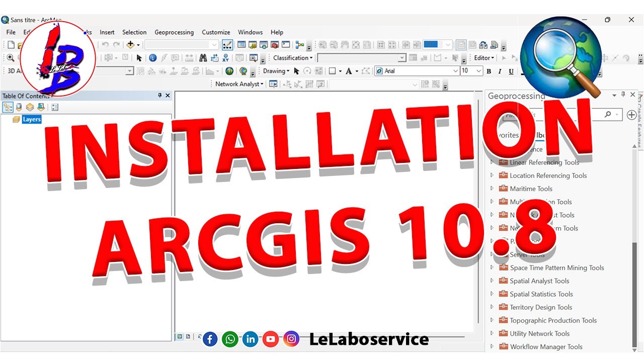Toggle List By Selection
The image size is (644, 362).
[41, 107]
